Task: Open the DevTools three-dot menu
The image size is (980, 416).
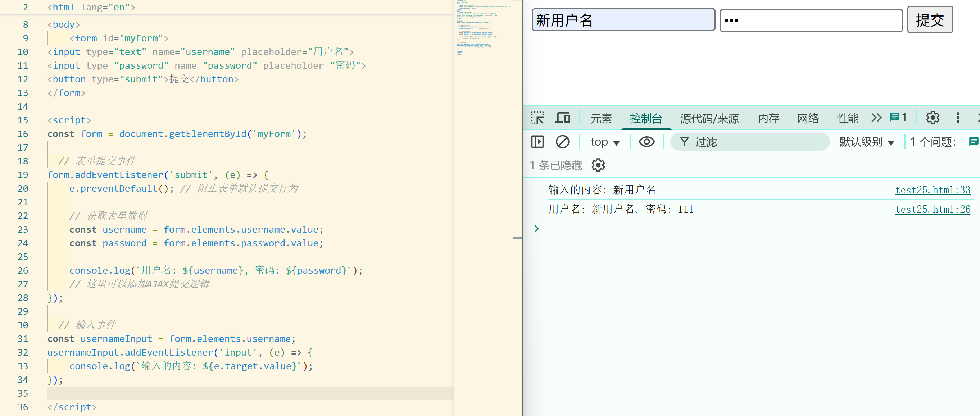Action: [958, 118]
